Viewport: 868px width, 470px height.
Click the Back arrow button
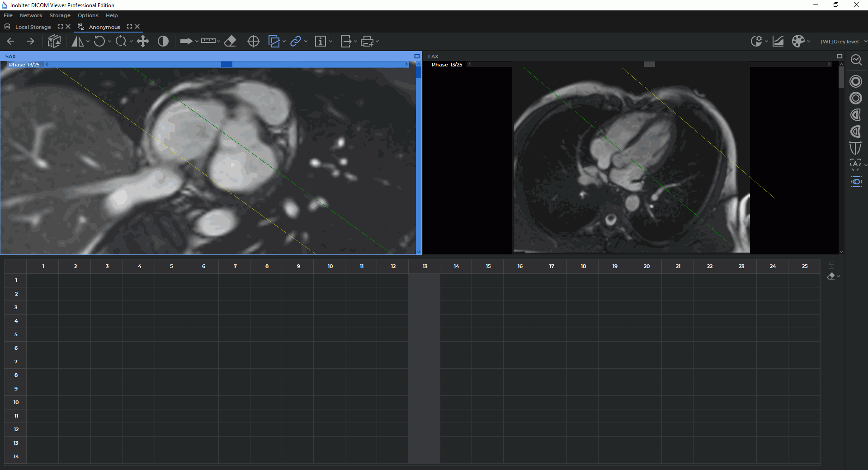point(11,42)
